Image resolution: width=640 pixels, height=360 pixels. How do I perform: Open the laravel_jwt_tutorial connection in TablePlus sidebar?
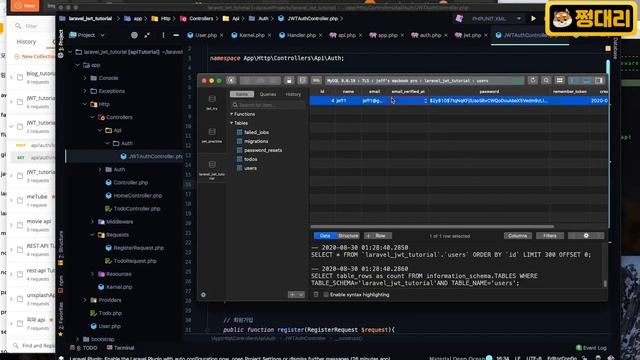point(212,169)
